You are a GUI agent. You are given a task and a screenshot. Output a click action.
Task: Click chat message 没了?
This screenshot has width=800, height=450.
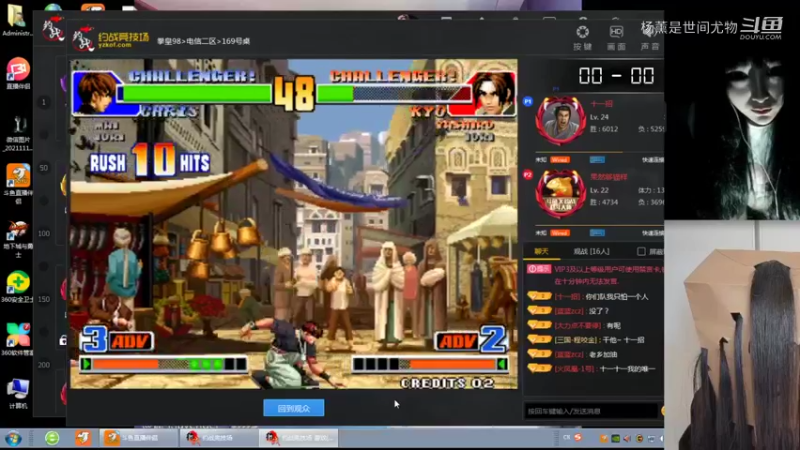click(599, 311)
